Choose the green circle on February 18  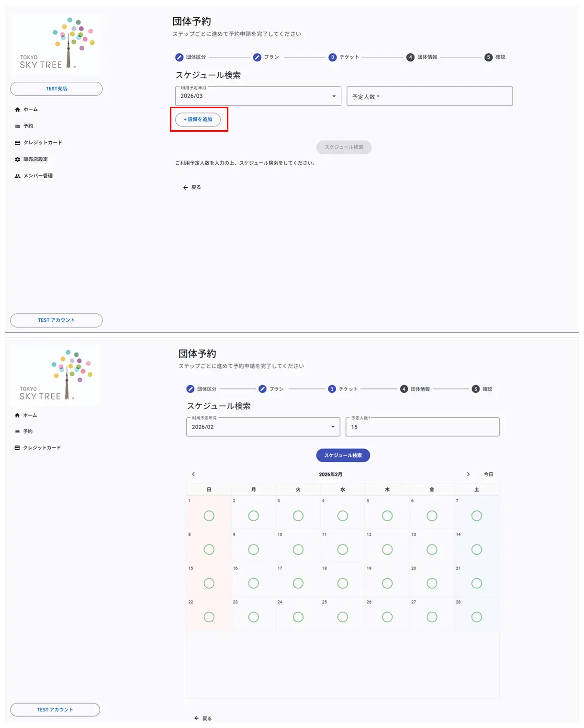click(x=343, y=583)
